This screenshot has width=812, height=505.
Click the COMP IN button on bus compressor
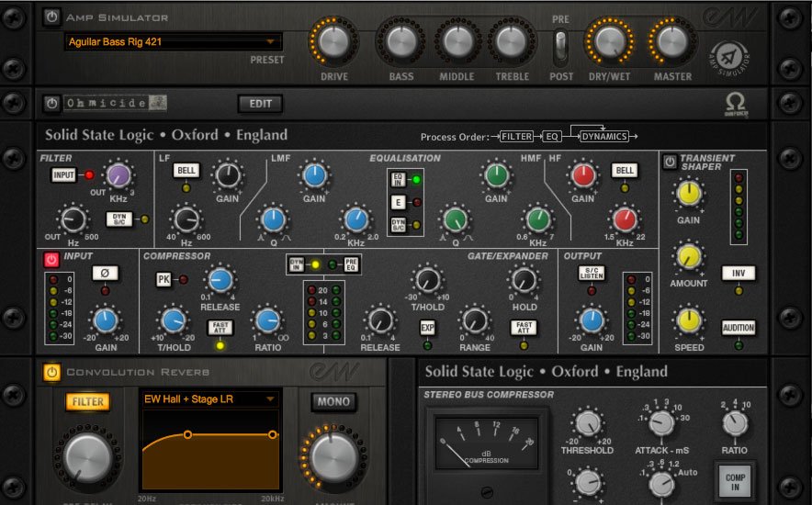(x=735, y=482)
